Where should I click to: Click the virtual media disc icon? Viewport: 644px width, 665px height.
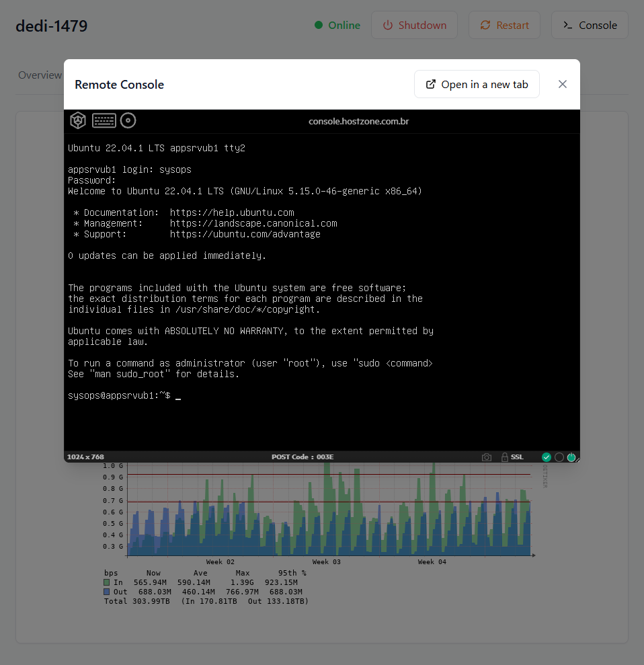pos(128,121)
